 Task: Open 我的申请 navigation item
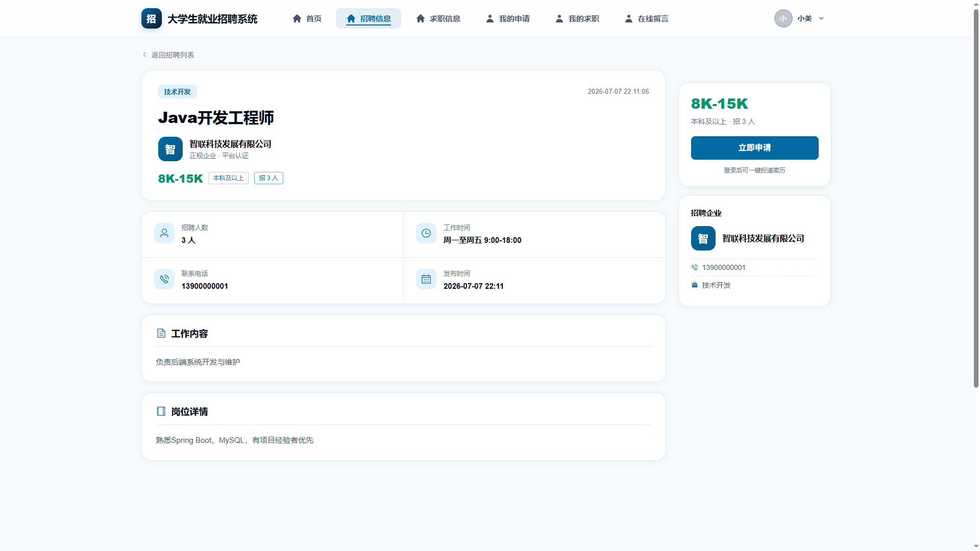coord(508,18)
